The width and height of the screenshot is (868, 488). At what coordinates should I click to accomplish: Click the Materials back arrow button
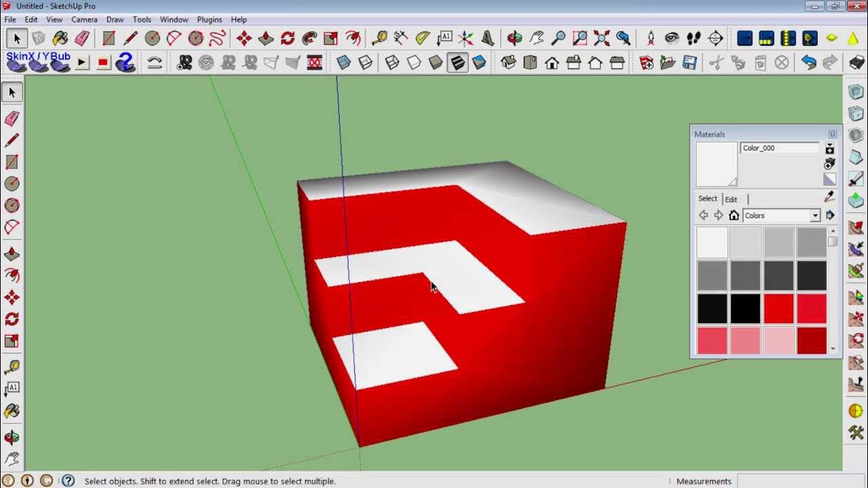(703, 216)
